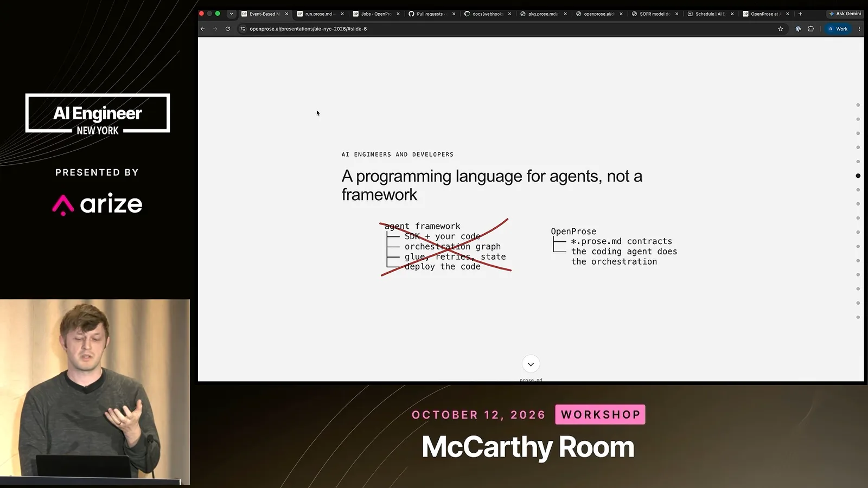Image resolution: width=868 pixels, height=488 pixels.
Task: Go back using the browser back arrow
Action: [203, 29]
